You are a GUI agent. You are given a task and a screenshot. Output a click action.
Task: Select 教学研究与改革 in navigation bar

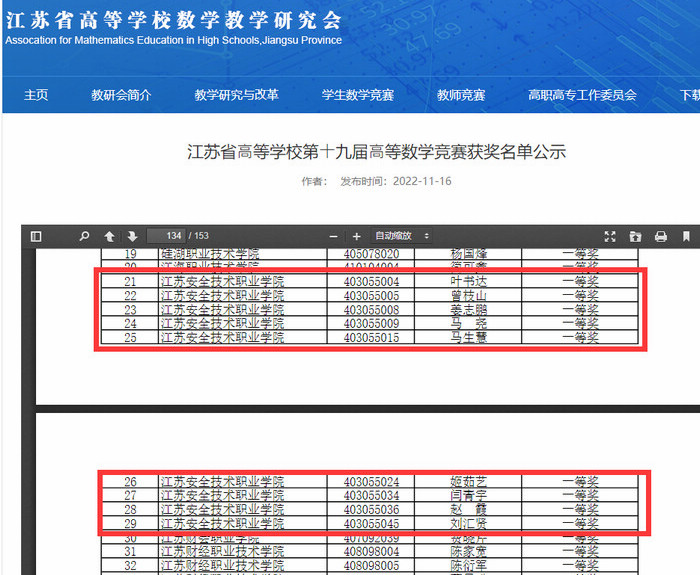[236, 95]
